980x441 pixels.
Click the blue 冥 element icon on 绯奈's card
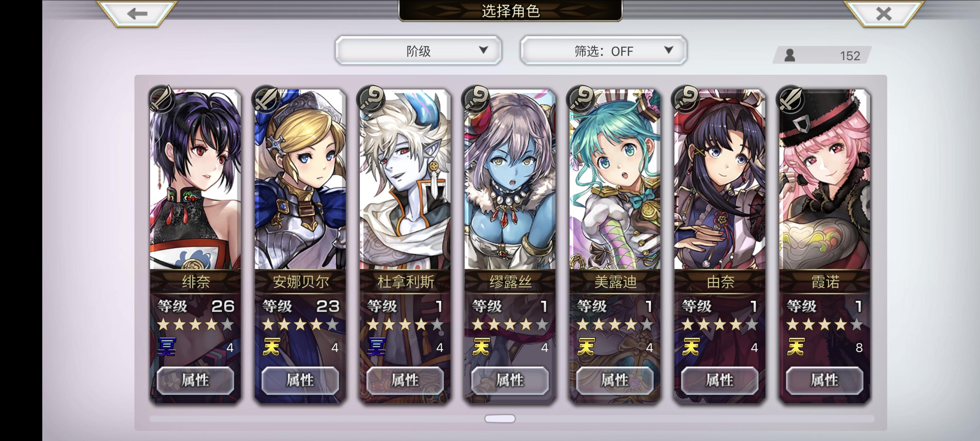(x=167, y=347)
